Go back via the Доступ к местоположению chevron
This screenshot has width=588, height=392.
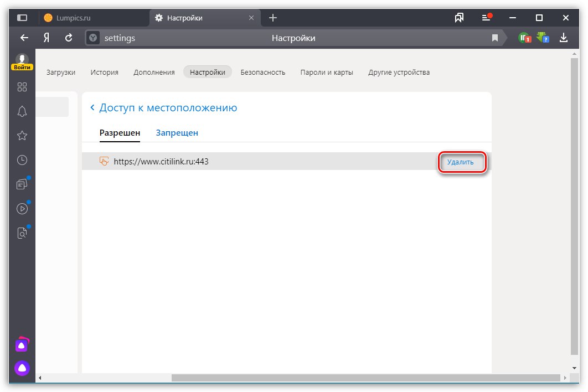[x=92, y=108]
